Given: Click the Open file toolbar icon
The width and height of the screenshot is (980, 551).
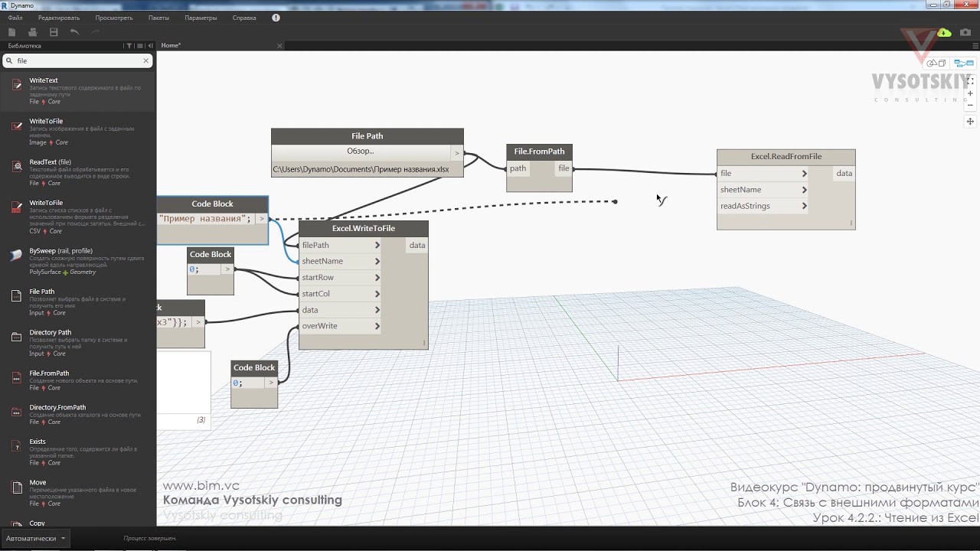Looking at the screenshot, I should click(x=32, y=32).
